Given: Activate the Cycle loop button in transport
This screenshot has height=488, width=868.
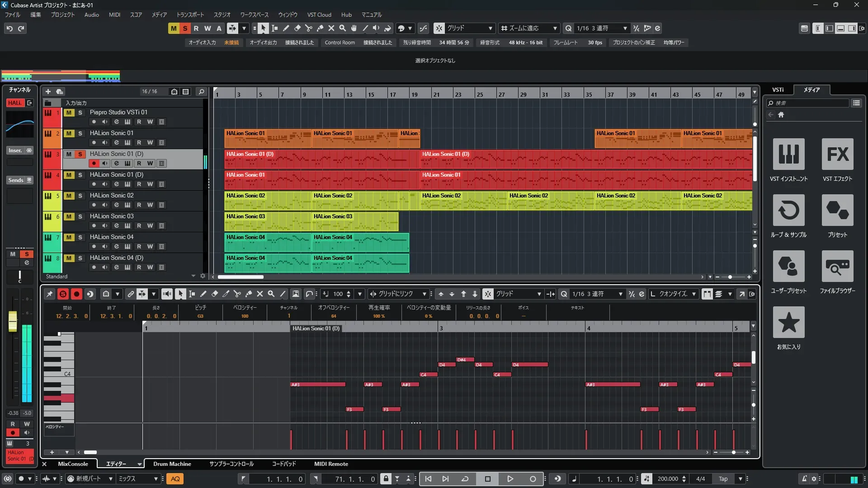Looking at the screenshot, I should coord(465,479).
